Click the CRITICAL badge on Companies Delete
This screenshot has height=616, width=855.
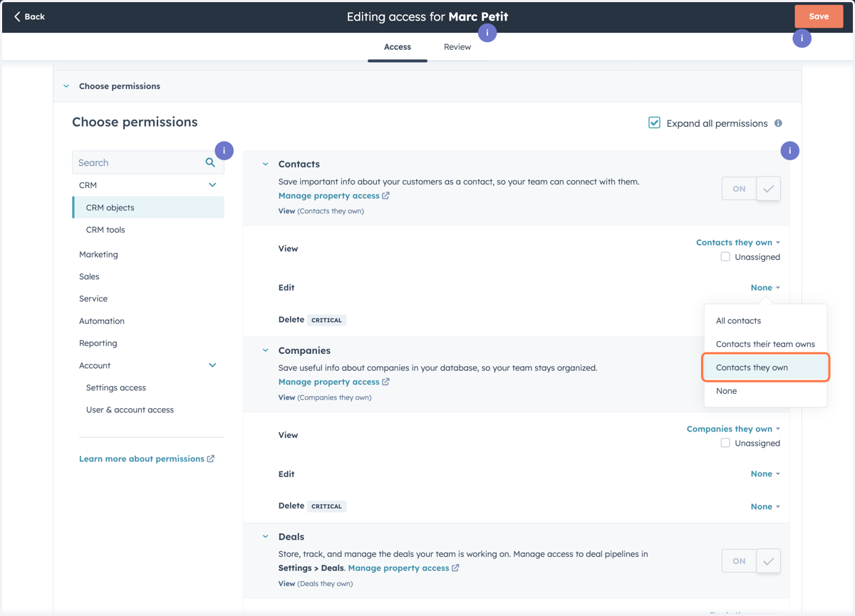pos(327,506)
